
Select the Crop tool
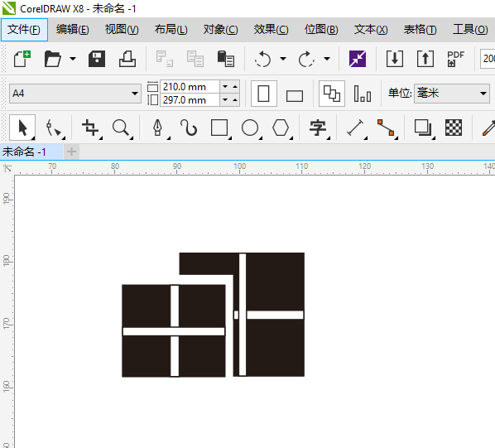(x=90, y=128)
